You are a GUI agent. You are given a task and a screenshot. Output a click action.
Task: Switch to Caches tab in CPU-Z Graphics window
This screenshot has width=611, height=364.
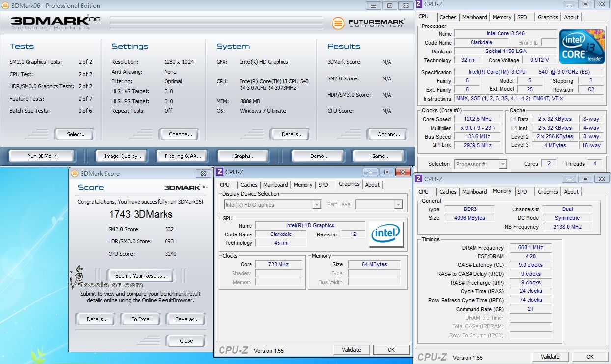[x=249, y=185]
